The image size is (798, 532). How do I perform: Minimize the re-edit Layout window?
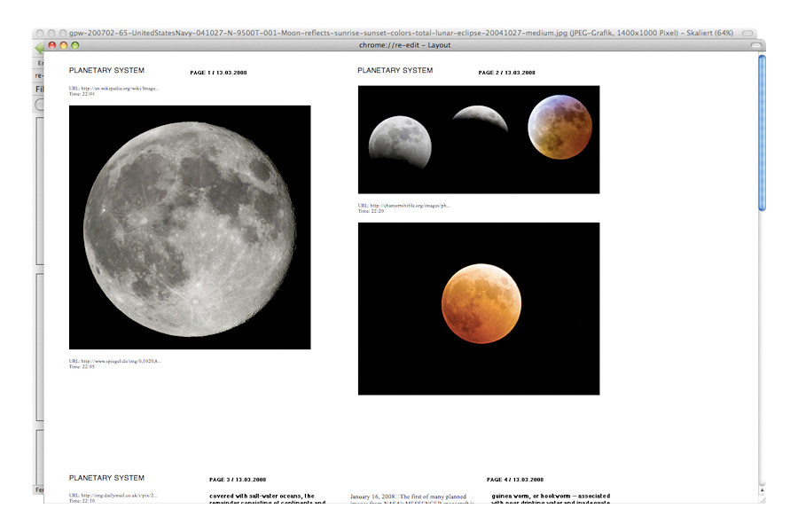pyautogui.click(x=63, y=44)
